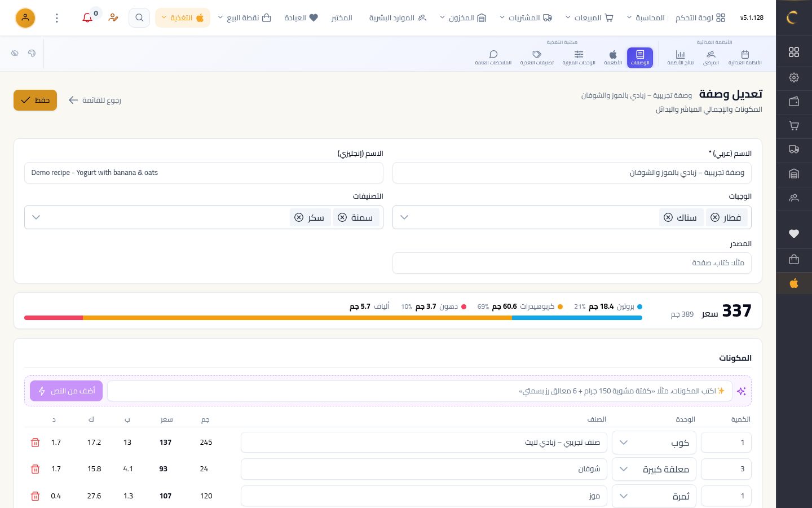Expand the التغذية module dropdown

coord(183,18)
